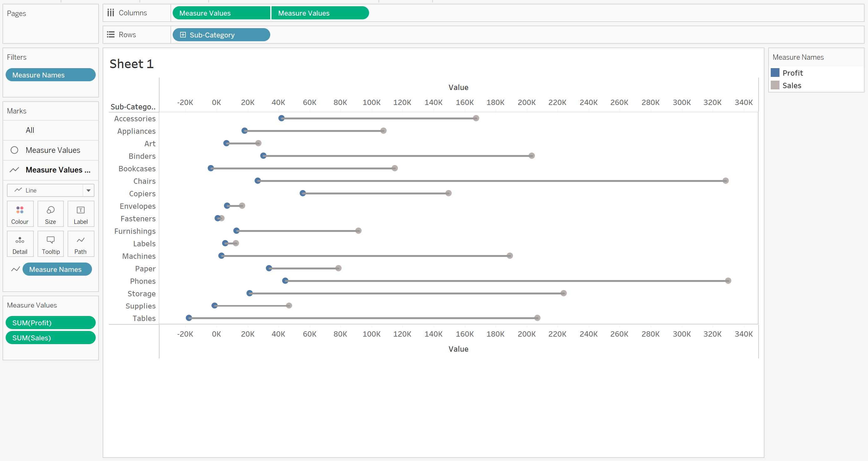Screen dimensions: 868x461
Task: Open the Path mark card
Action: [x=80, y=244]
